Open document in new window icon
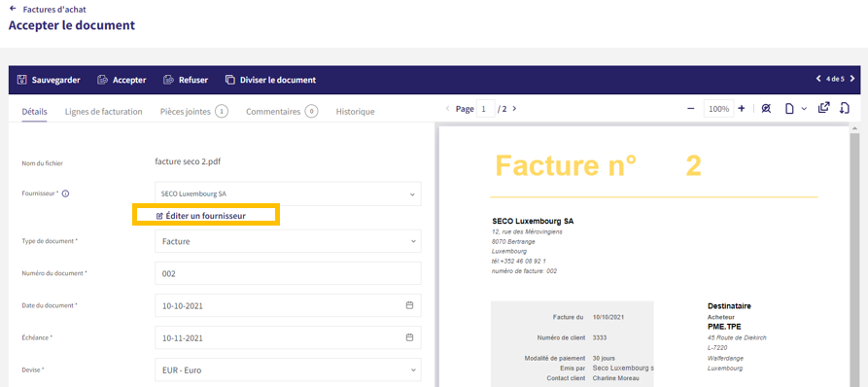Image resolution: width=868 pixels, height=387 pixels. click(823, 108)
